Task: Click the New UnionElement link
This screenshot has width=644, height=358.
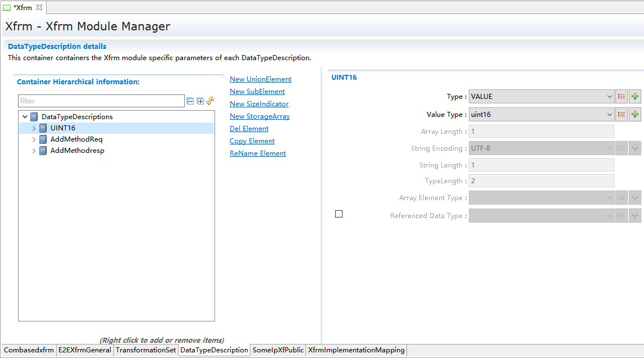Action: 261,79
